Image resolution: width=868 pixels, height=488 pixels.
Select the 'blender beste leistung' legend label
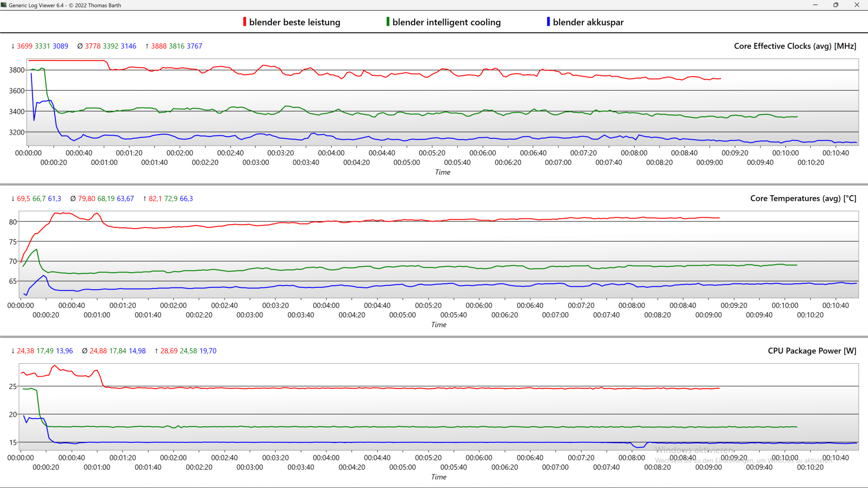pyautogui.click(x=294, y=22)
